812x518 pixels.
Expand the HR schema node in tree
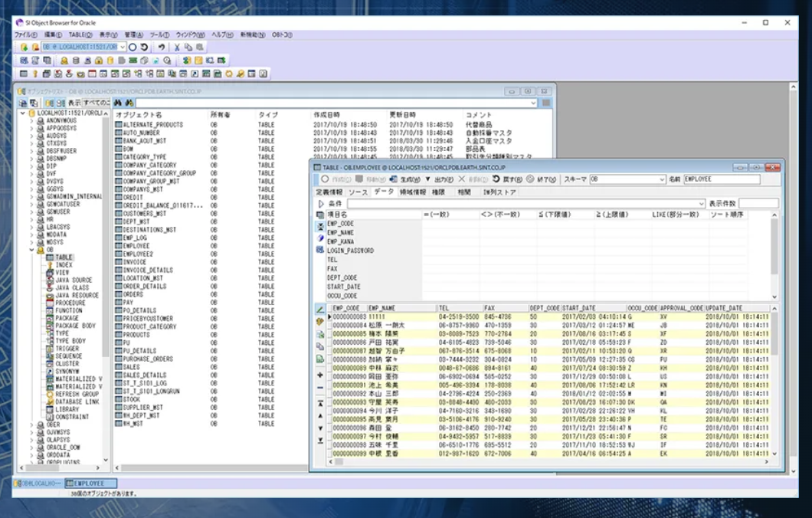click(x=32, y=219)
